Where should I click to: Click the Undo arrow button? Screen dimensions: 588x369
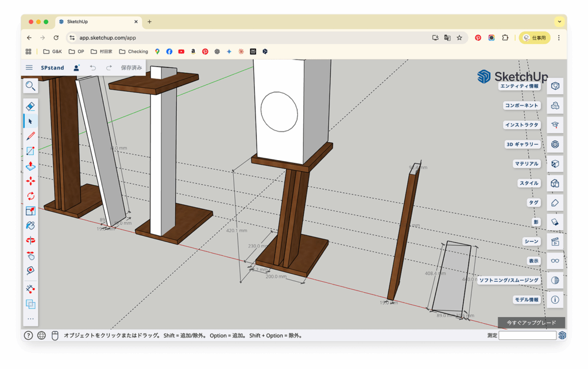pos(92,68)
